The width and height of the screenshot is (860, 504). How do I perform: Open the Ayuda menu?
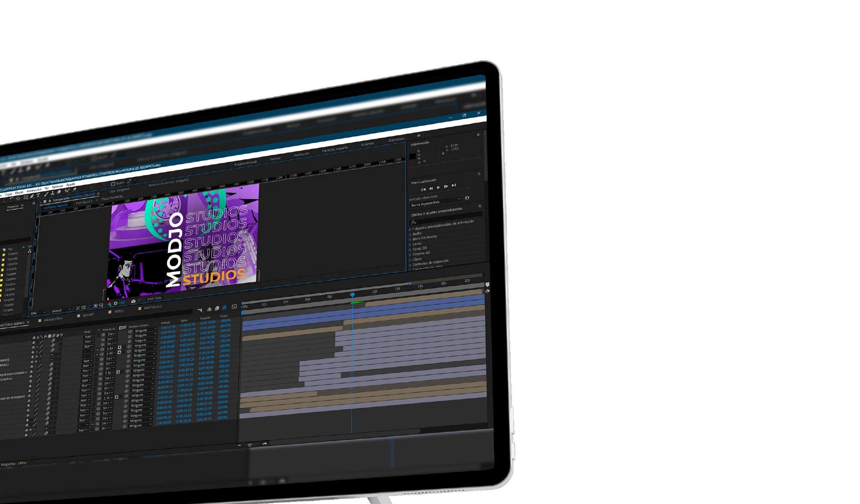[71, 184]
